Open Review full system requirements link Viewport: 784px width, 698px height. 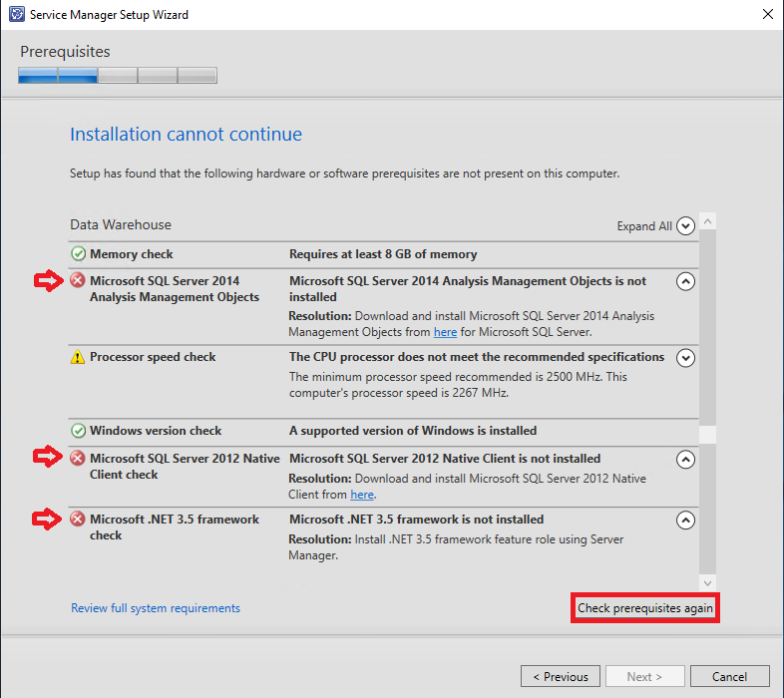point(156,608)
